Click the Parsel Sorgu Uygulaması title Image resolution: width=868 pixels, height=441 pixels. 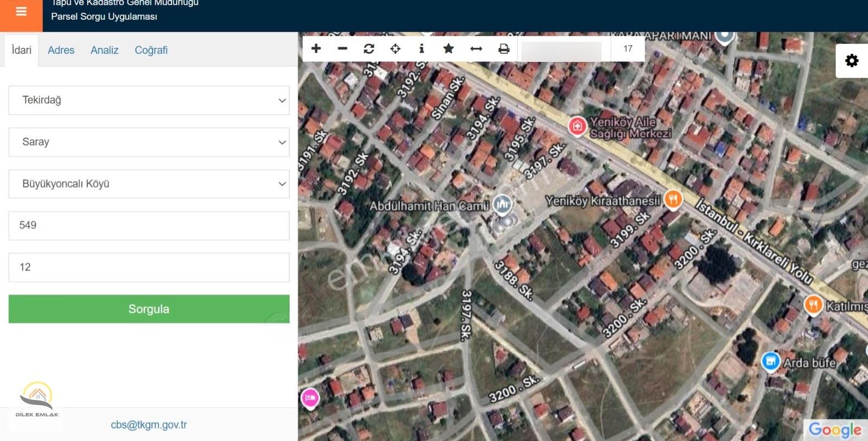104,16
